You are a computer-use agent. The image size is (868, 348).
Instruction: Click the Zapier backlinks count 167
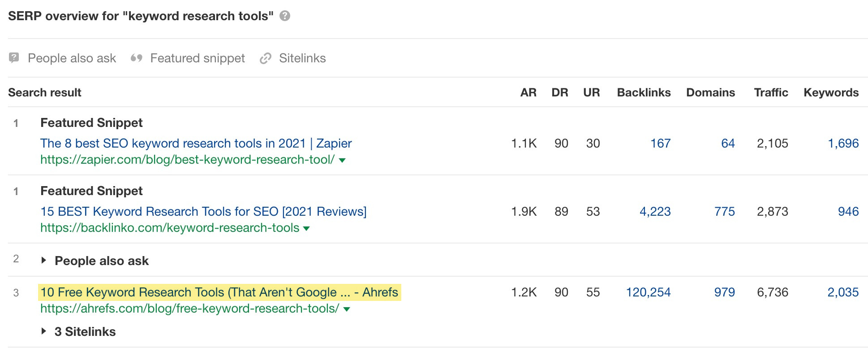tap(660, 144)
